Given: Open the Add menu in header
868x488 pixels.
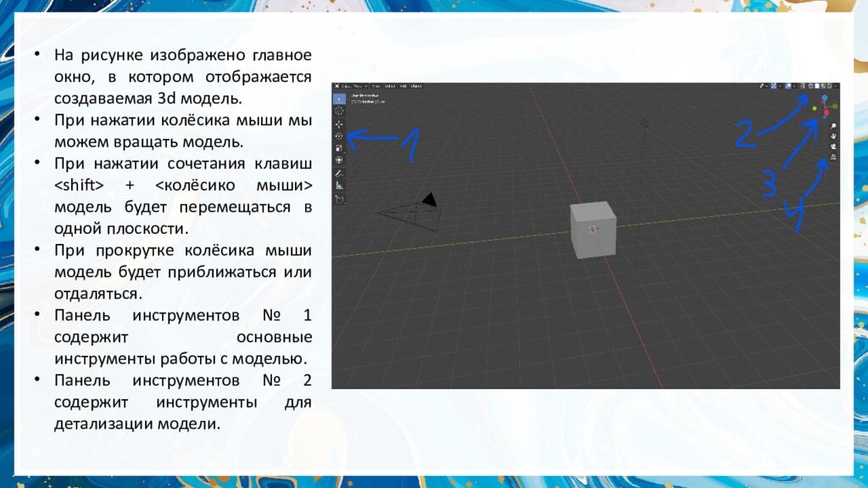Looking at the screenshot, I should click(403, 86).
